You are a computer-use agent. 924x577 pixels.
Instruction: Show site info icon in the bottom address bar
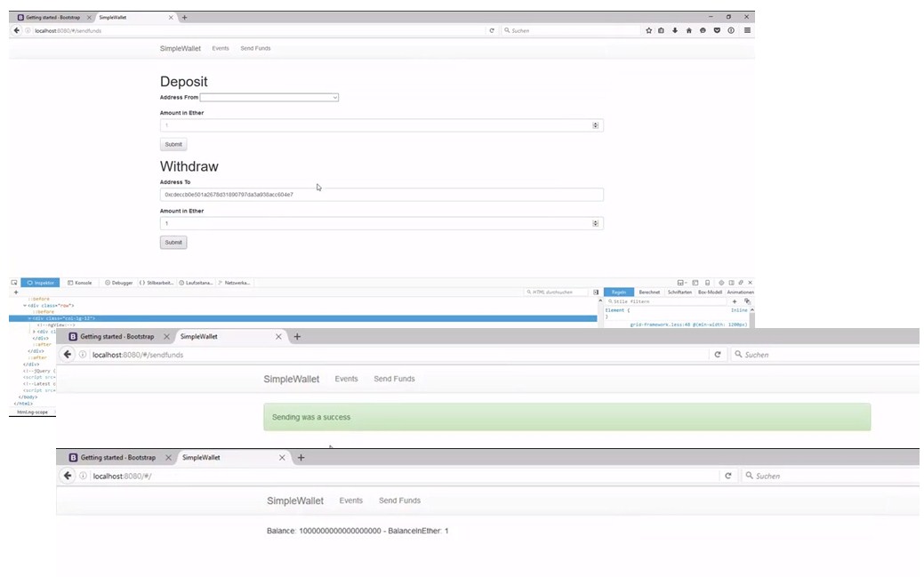[83, 476]
